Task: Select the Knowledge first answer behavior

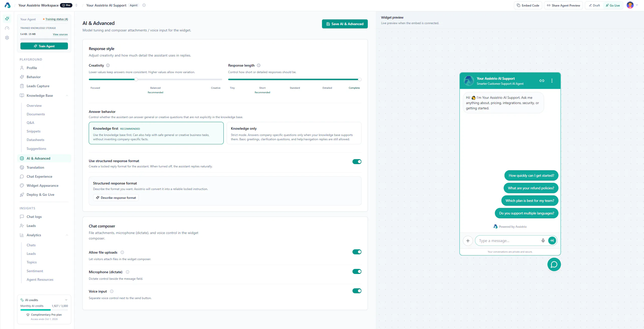Action: pyautogui.click(x=156, y=133)
